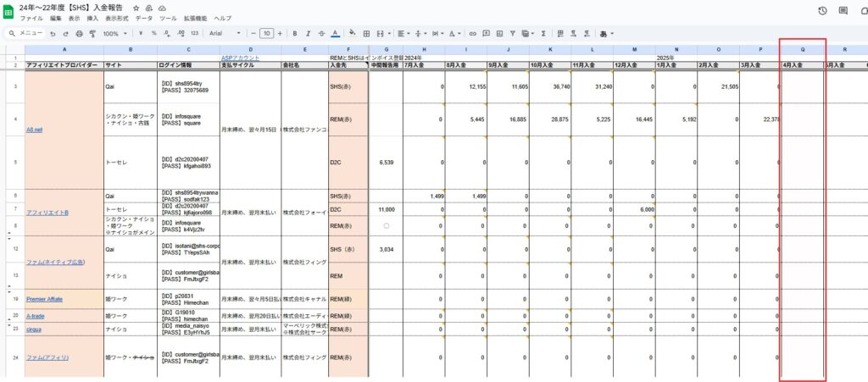Open the Google Sheets home icon

tap(8, 13)
